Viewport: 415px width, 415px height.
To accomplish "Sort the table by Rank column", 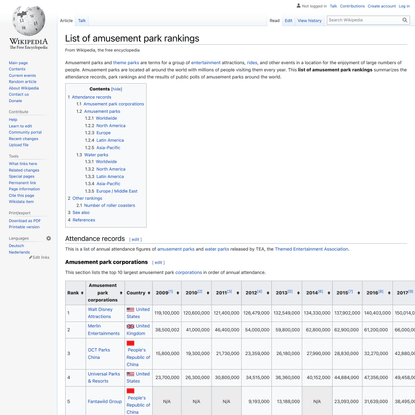I will point(82,293).
